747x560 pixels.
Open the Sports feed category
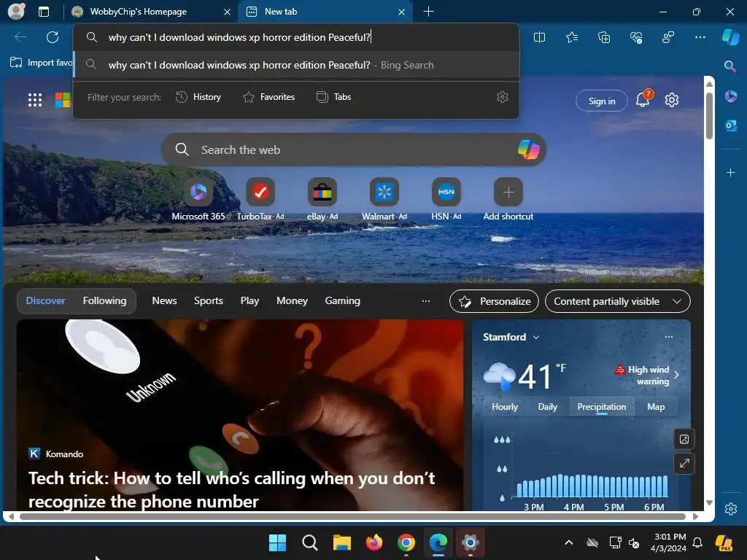click(x=208, y=301)
